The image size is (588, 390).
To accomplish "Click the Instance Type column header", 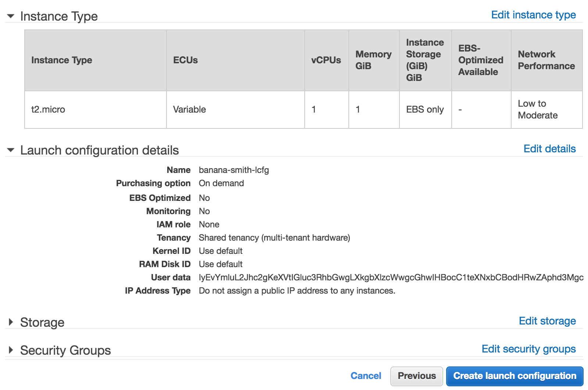I will point(96,60).
